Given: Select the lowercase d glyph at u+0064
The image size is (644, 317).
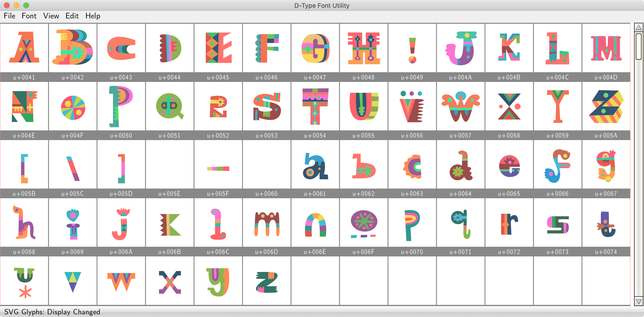Looking at the screenshot, I should tap(461, 166).
